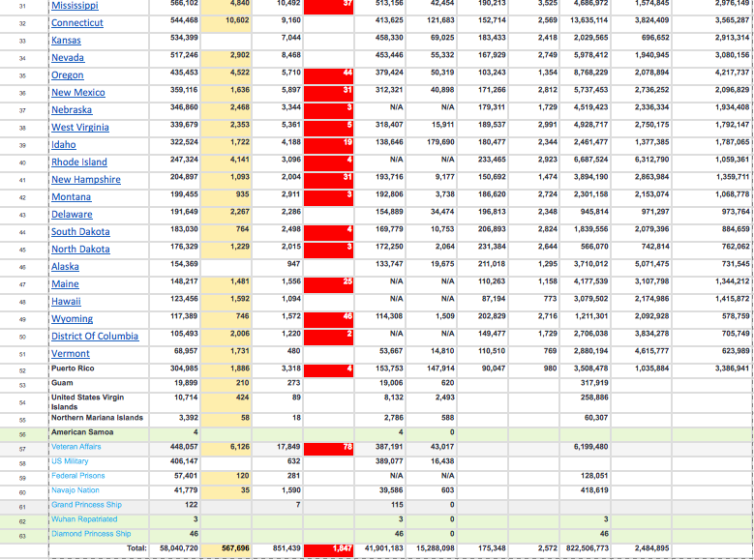This screenshot has width=754, height=560.
Task: Follow the Navajo Nation link
Action: coord(75,490)
